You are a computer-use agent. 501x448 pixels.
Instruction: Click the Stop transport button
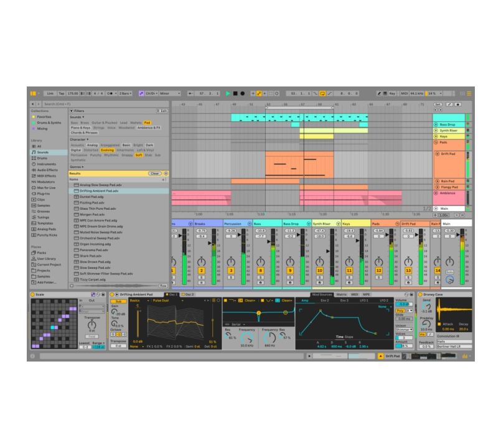235,93
